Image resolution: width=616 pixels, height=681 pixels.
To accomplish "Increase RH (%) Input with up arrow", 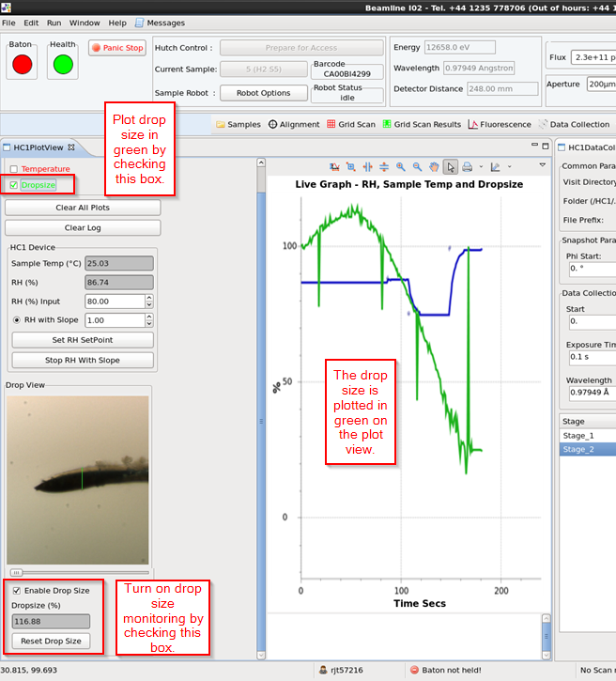I will tap(149, 298).
